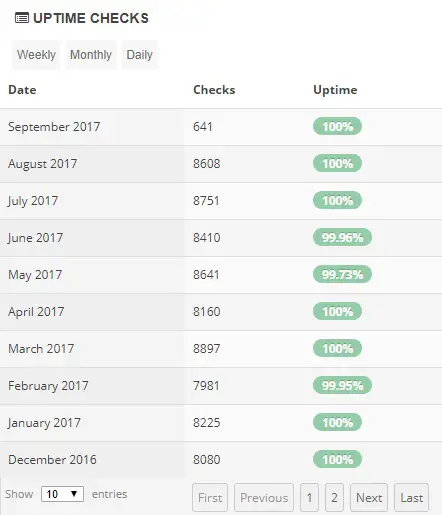The height and width of the screenshot is (515, 442).
Task: Switch to the Monthly tab
Action: tap(91, 55)
